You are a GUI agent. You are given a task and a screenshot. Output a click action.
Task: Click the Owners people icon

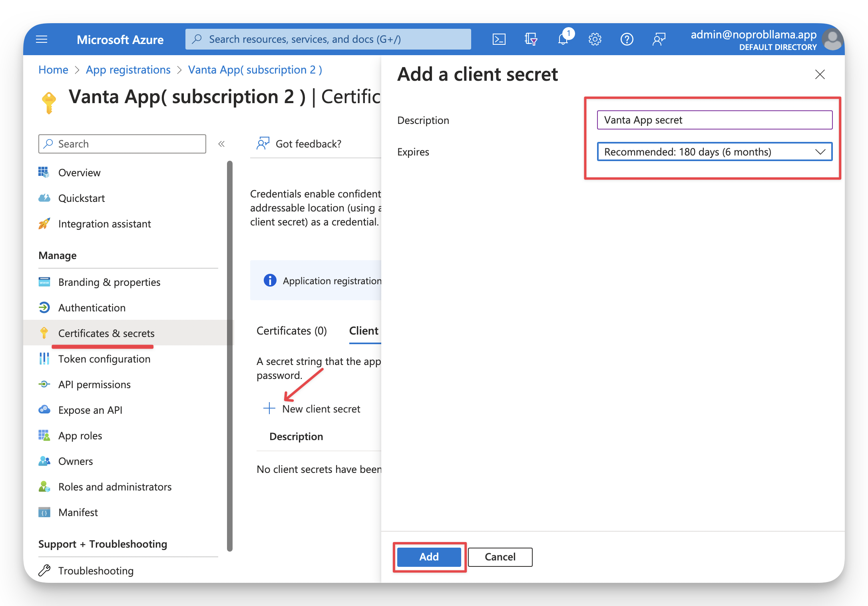point(44,461)
